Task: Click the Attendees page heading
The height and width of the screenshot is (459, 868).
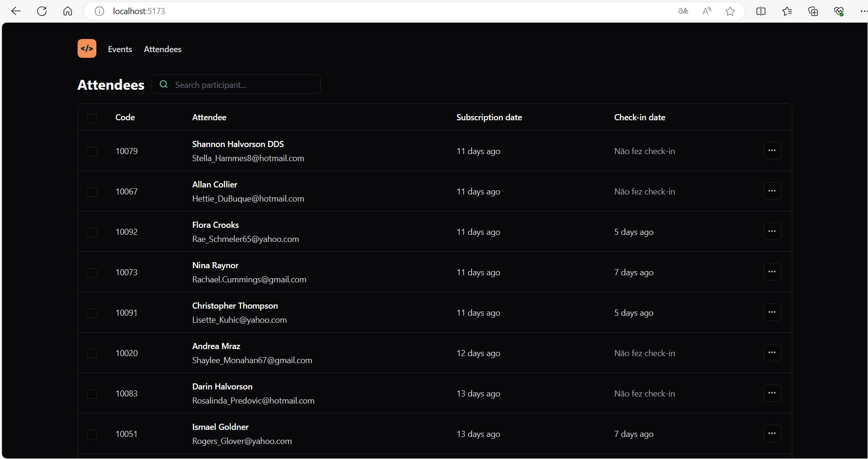Action: click(x=111, y=85)
